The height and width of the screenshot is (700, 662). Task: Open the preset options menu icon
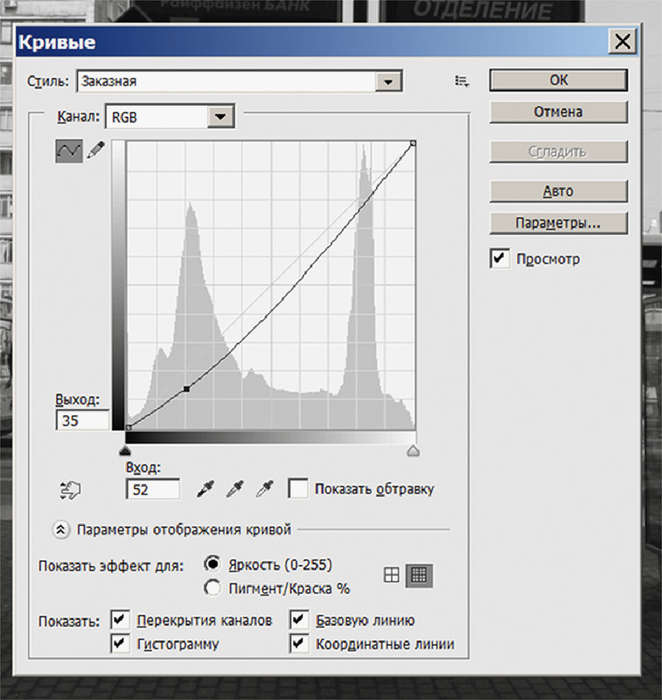click(x=460, y=81)
